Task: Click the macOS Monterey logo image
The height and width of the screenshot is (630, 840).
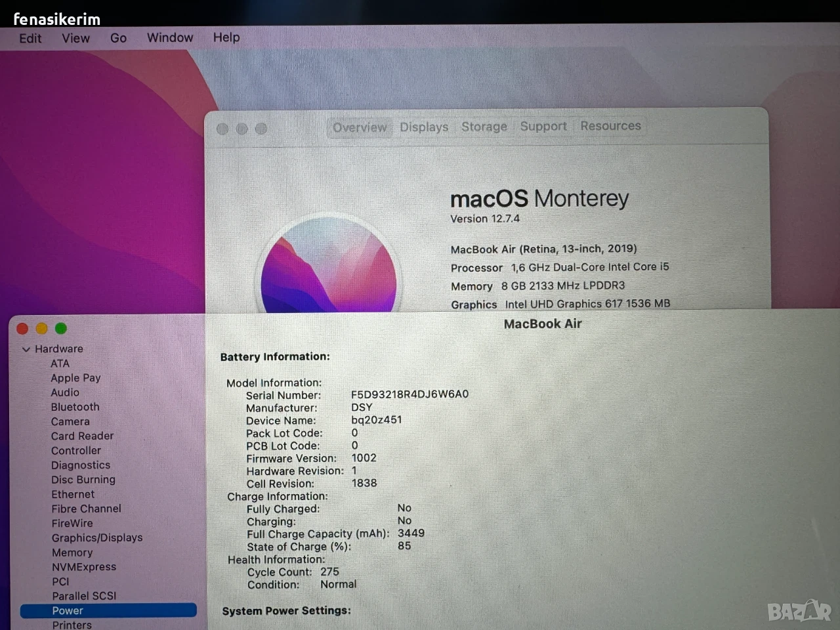Action: pos(329,264)
